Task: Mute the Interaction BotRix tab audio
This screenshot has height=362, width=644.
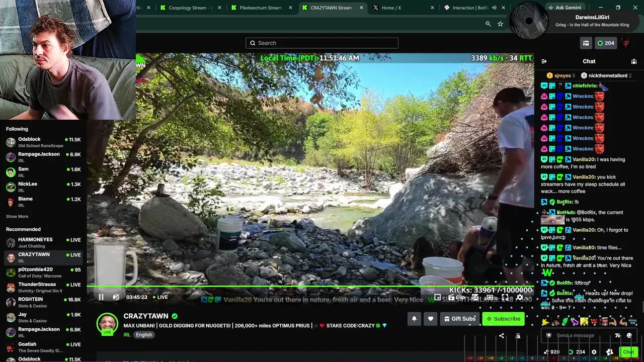Action: click(x=494, y=8)
